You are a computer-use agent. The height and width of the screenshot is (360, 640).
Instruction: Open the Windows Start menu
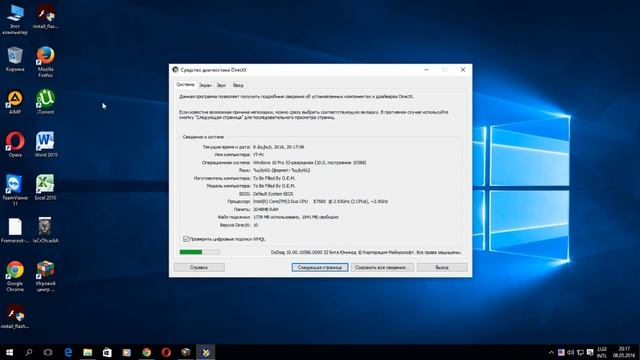point(9,352)
